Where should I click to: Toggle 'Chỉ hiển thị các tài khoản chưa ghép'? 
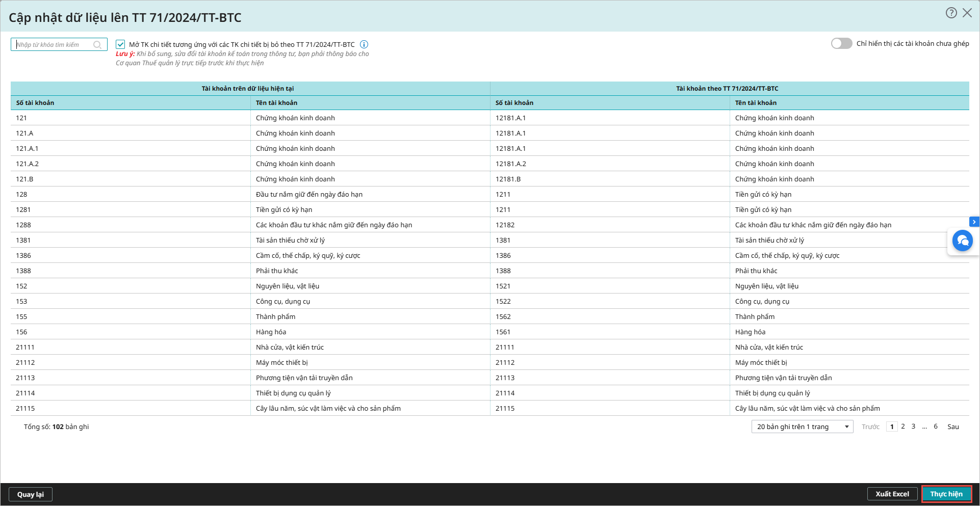tap(841, 44)
